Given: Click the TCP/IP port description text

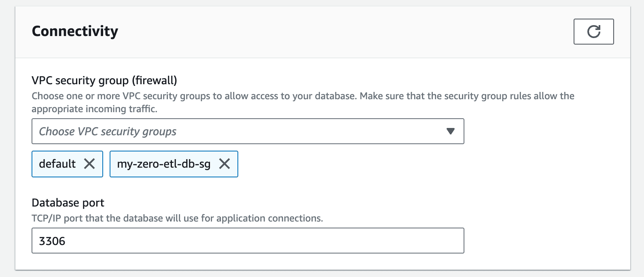Looking at the screenshot, I should [x=177, y=218].
